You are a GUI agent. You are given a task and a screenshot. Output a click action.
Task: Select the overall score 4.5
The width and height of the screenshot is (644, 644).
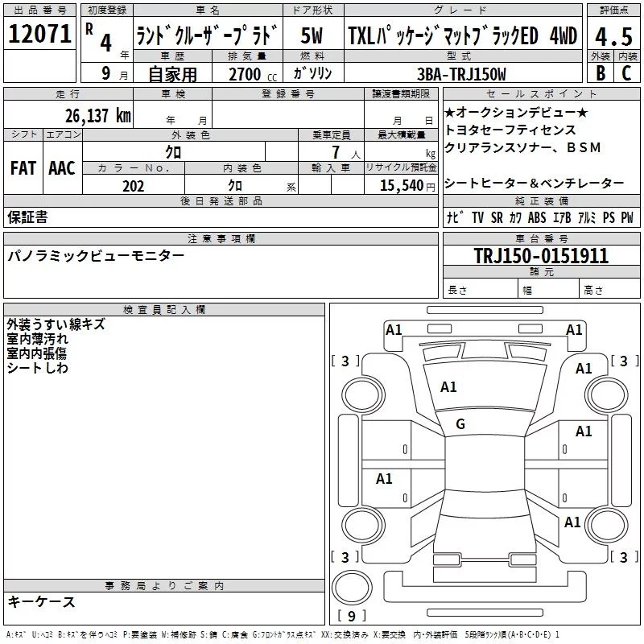(x=614, y=36)
